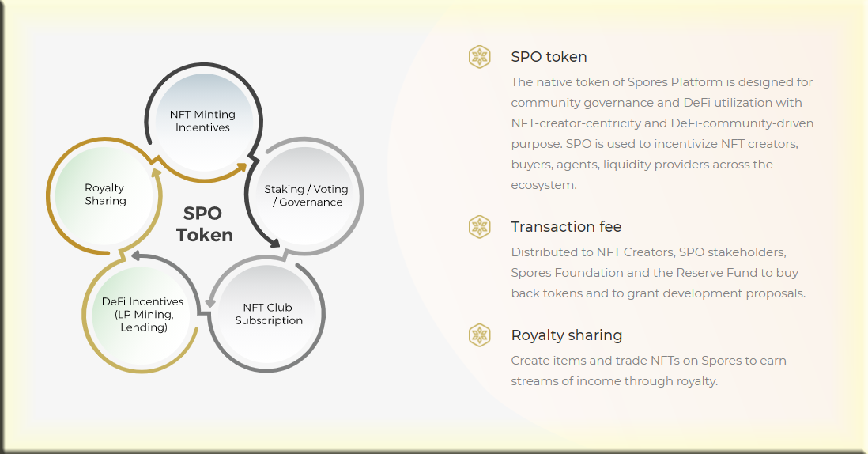The height and width of the screenshot is (454, 868).
Task: Click the Transaction fee description paragraph
Action: coord(659,272)
